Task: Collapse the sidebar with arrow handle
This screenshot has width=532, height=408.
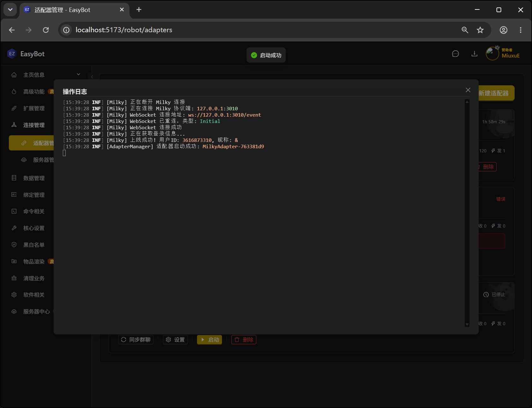Action: click(92, 77)
